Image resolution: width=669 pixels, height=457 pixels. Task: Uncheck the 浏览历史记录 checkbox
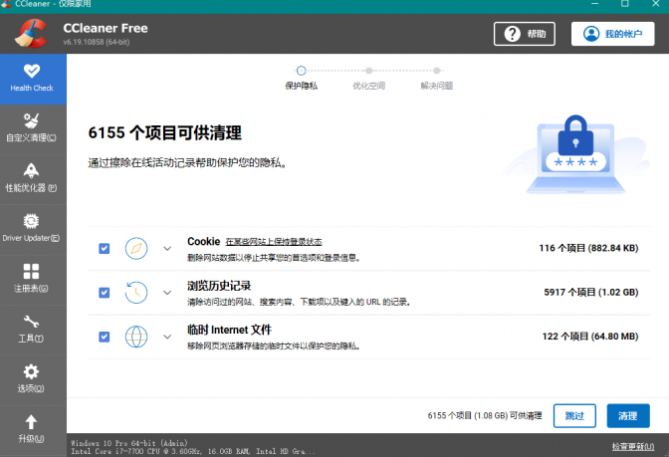pyautogui.click(x=104, y=292)
